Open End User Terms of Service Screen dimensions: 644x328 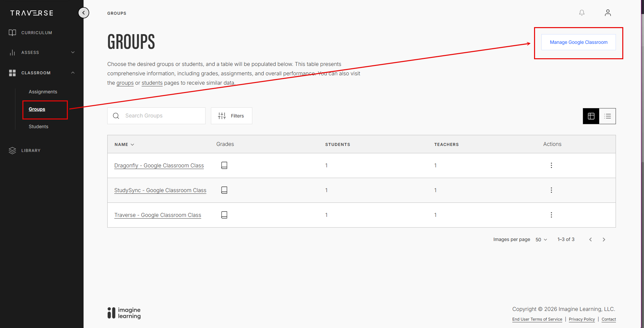(x=537, y=319)
